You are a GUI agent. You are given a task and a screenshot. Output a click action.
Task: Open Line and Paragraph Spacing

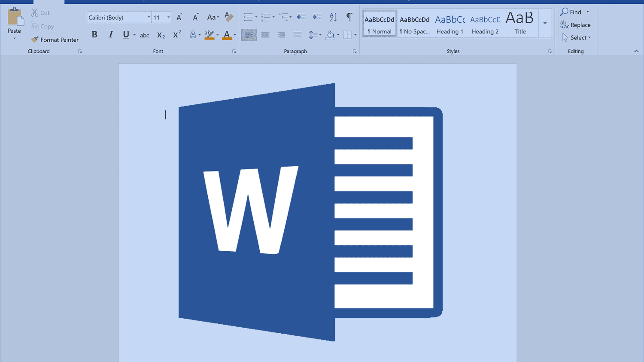pos(315,35)
